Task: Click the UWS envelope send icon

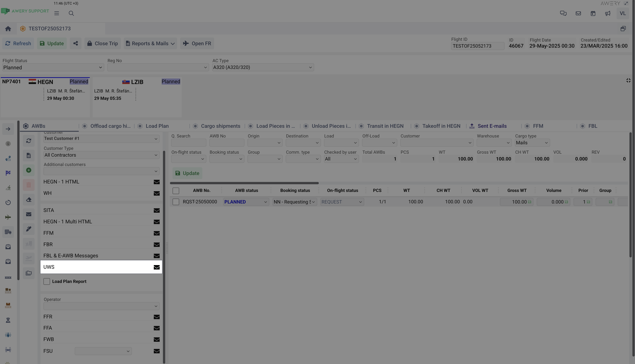Action: (157, 267)
